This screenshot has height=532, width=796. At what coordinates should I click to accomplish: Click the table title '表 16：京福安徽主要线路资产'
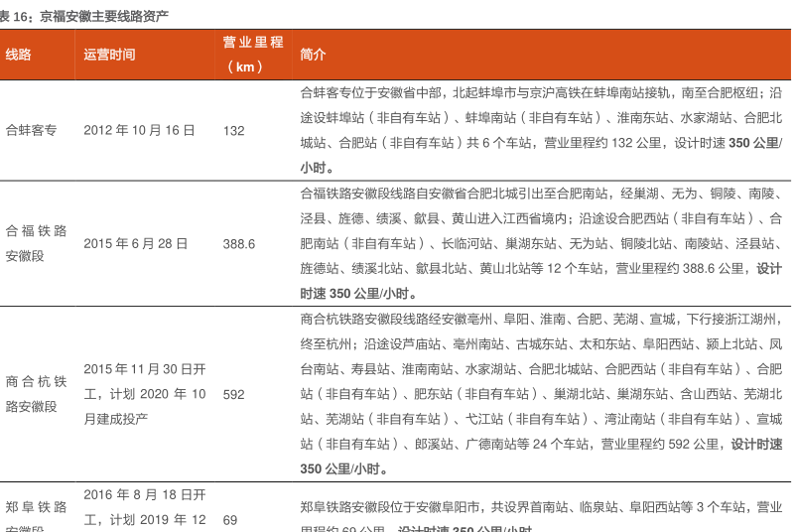84,16
